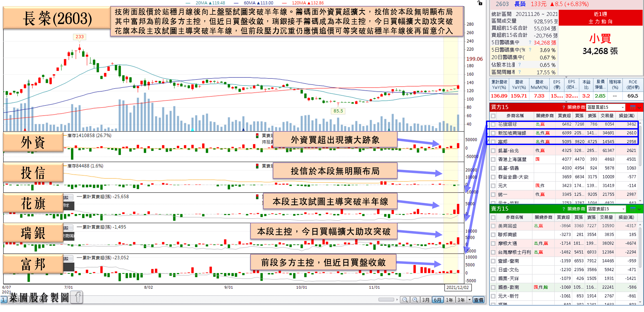Image resolution: width=644 pixels, height=312 pixels.
Task: Select the 富邦 row in buyer list
Action: click(564, 142)
